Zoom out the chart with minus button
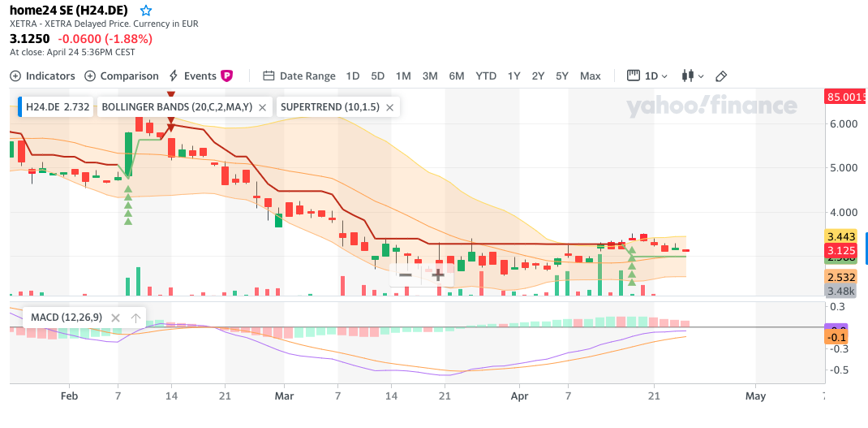This screenshot has height=428, width=868. [406, 275]
